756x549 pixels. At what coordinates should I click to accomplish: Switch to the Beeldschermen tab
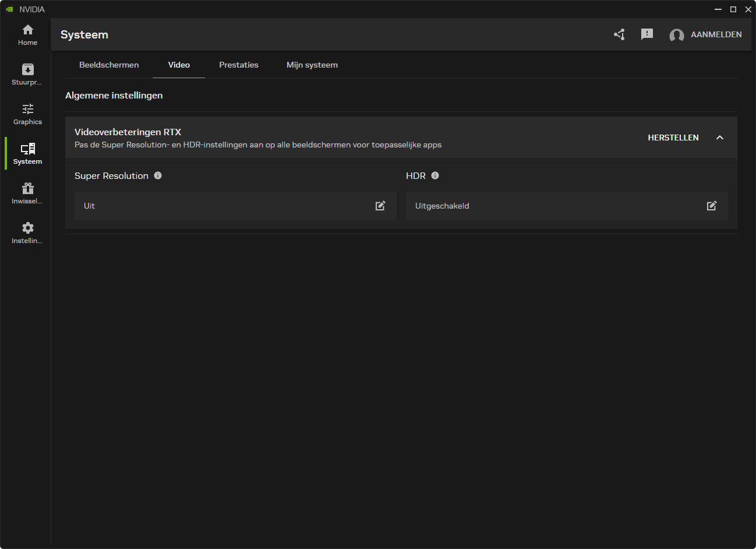(109, 65)
